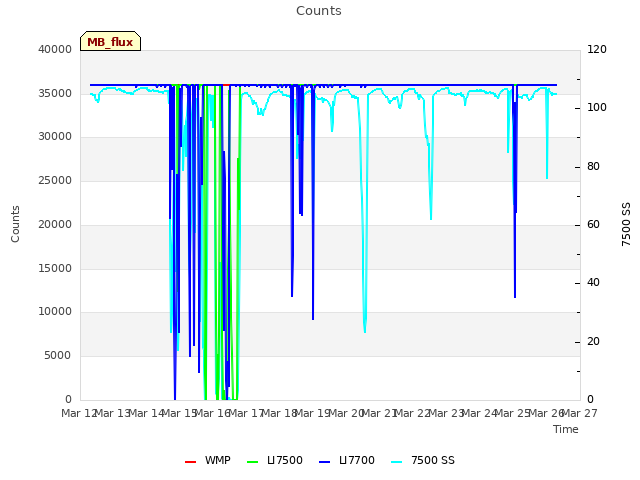The image size is (640, 480).
Task: Click the 'Mar 12' date tick label
Action: (79, 413)
